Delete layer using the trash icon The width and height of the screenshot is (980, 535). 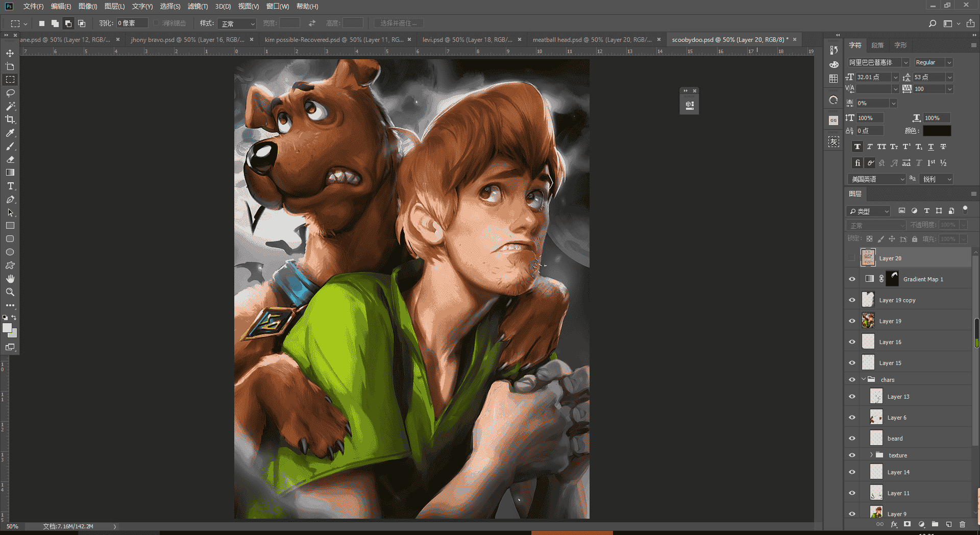[962, 524]
